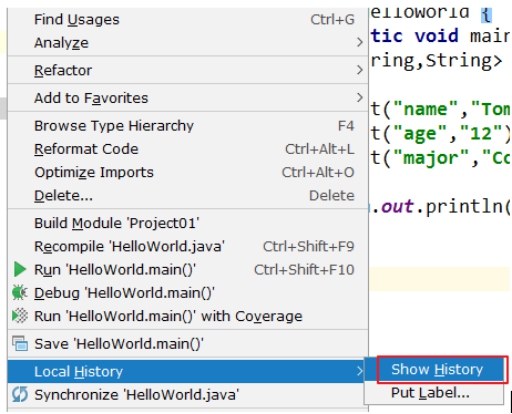512x414 pixels.
Task: Click the green Run arrow icon
Action: click(x=20, y=269)
